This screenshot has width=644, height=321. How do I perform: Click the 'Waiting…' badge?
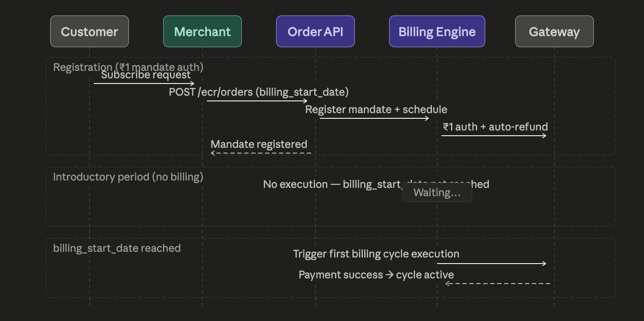point(437,193)
